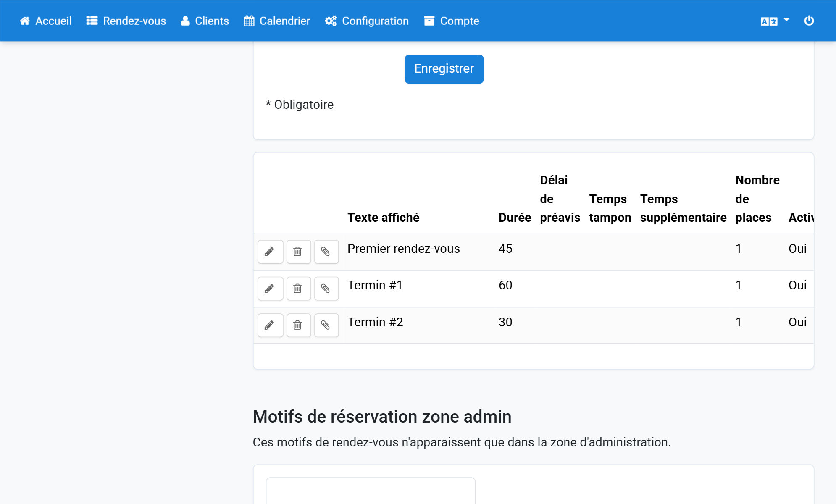Click the list icon beside Rendez-vous

coord(92,21)
